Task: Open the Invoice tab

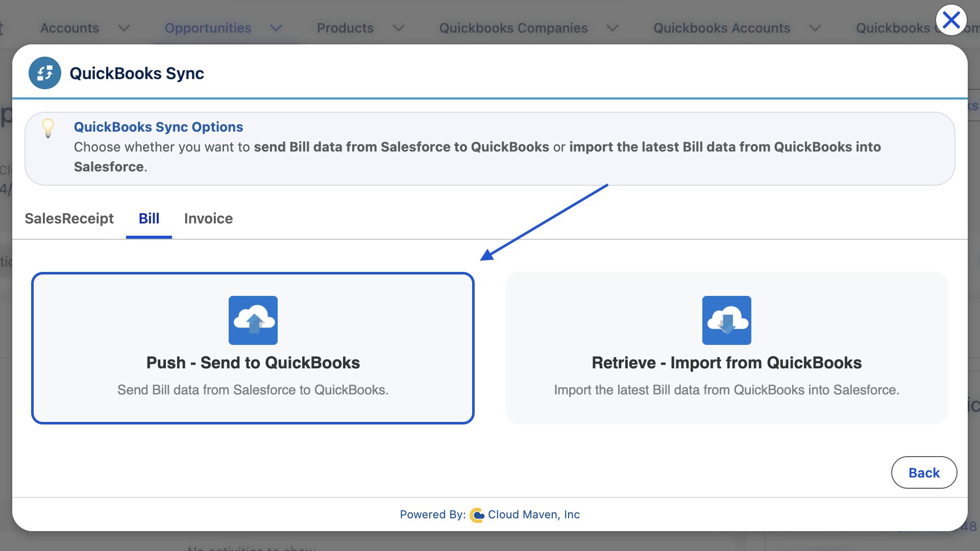Action: point(208,218)
